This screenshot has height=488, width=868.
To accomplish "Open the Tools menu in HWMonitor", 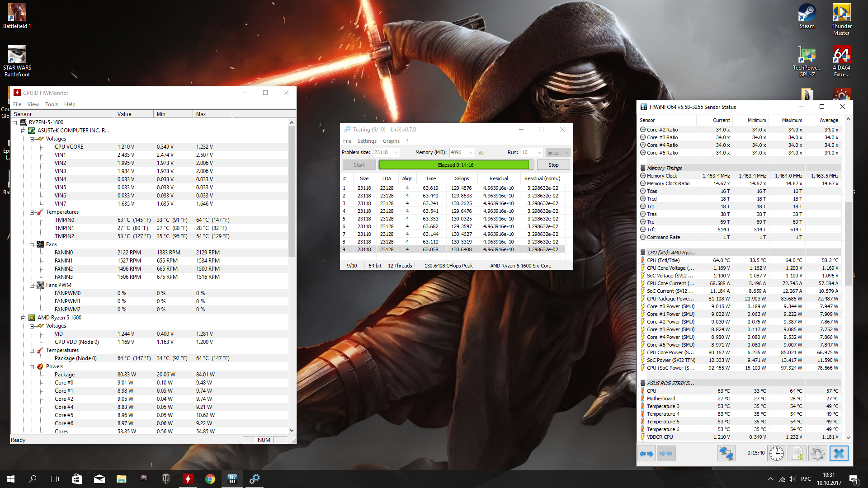I will [x=52, y=104].
